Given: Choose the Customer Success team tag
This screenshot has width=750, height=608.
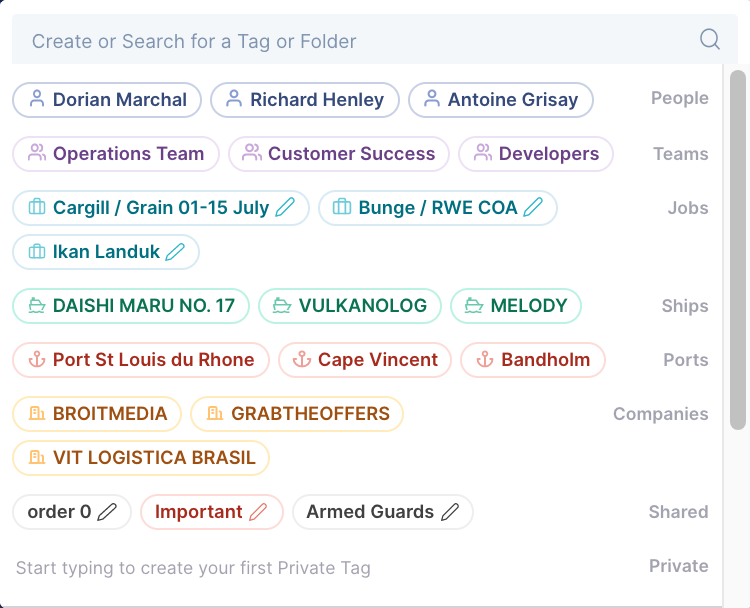Looking at the screenshot, I should pos(339,154).
